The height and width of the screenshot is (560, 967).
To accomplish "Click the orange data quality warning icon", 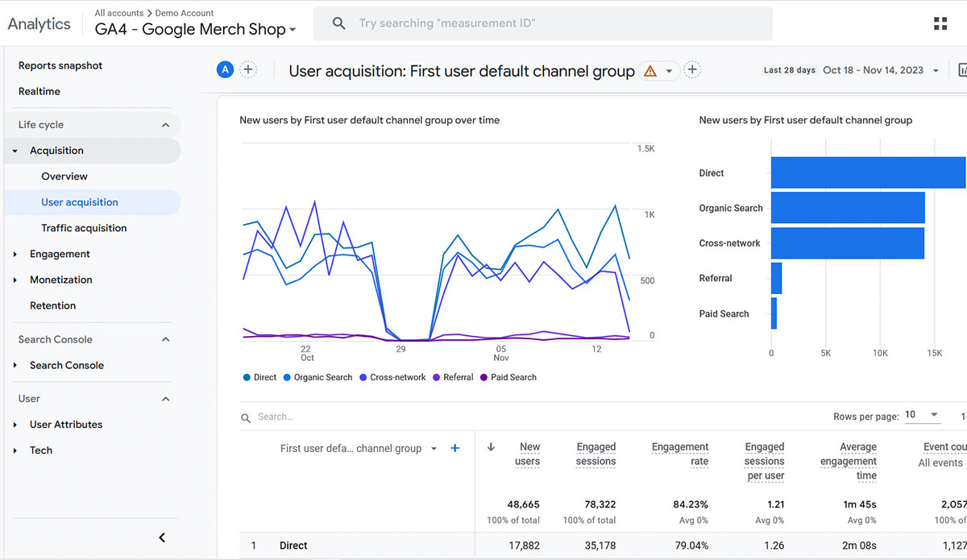I will coord(650,71).
